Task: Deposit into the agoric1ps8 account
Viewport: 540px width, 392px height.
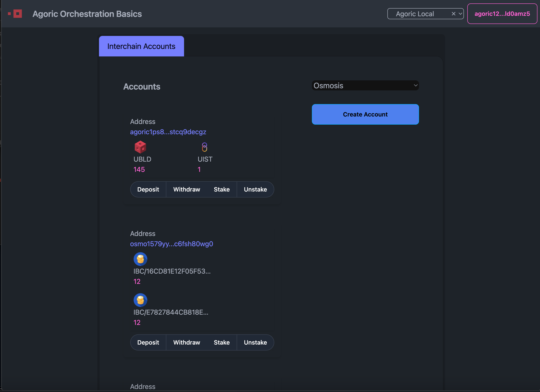Action: click(148, 189)
